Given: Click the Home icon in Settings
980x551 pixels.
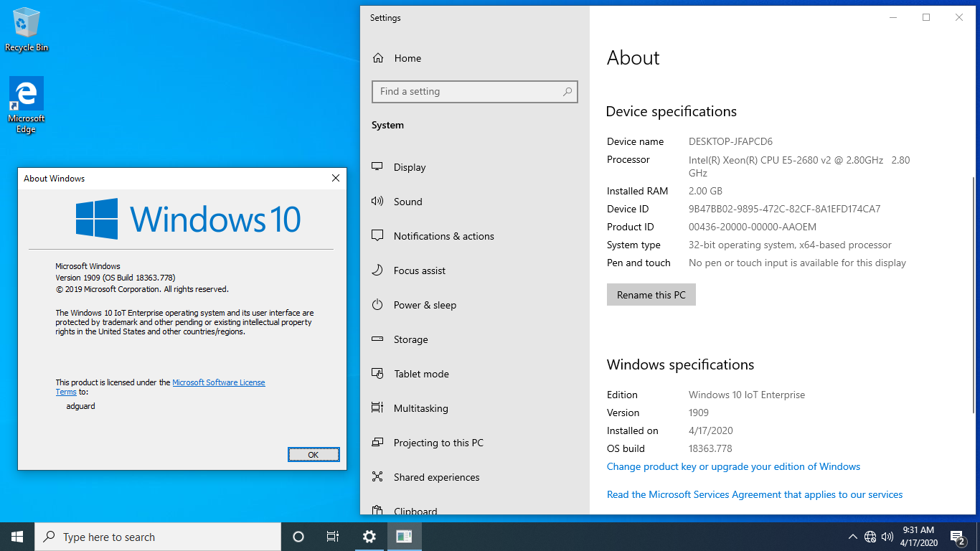Looking at the screenshot, I should [378, 58].
